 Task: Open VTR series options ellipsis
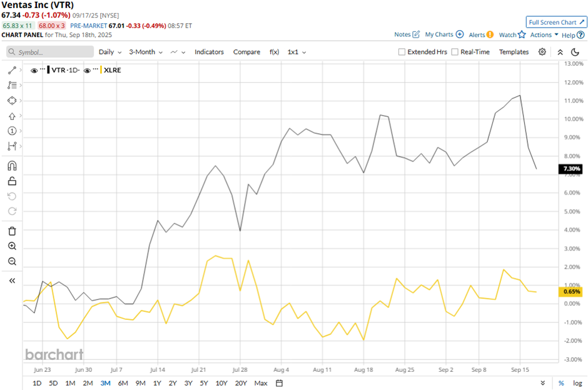[x=43, y=69]
